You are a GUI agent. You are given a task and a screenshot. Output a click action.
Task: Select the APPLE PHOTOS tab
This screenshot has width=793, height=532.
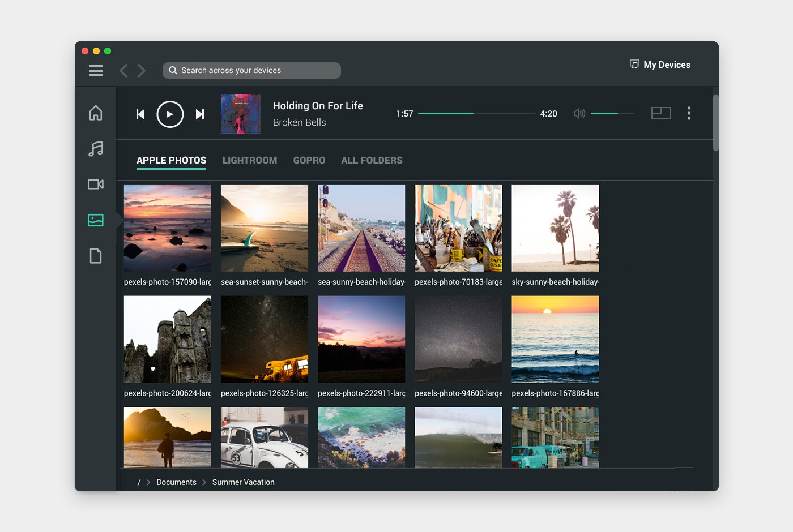pos(171,160)
